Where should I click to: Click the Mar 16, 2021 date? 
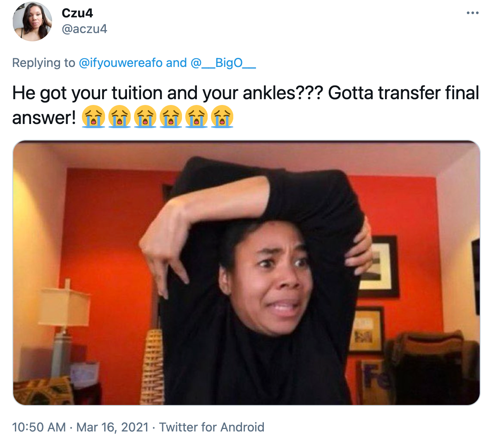click(112, 427)
